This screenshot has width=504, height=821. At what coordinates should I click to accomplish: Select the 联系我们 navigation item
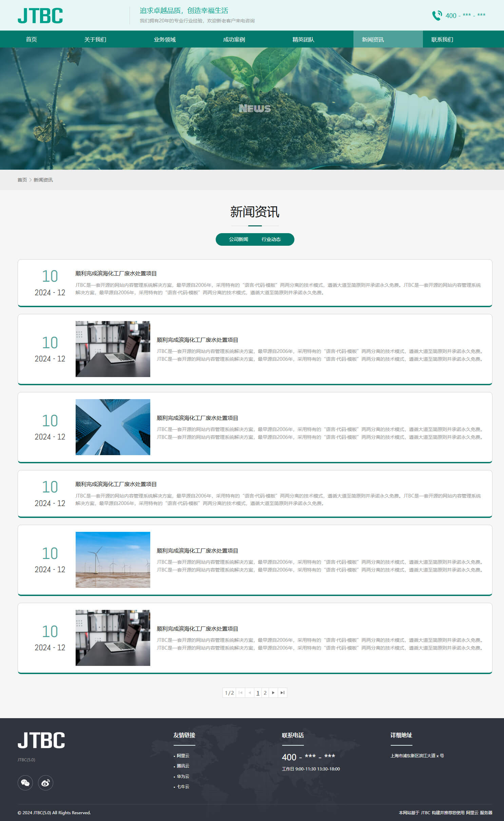(442, 39)
